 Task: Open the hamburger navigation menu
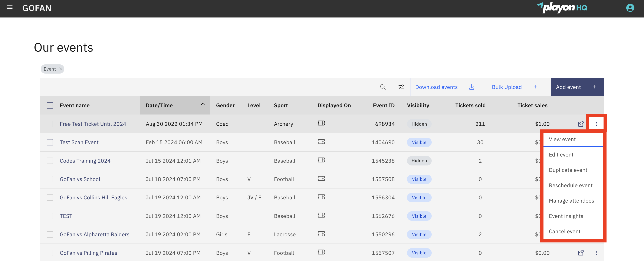(10, 8)
